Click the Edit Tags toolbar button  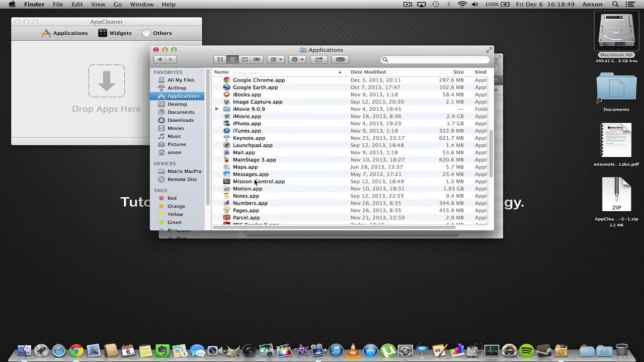click(x=340, y=59)
